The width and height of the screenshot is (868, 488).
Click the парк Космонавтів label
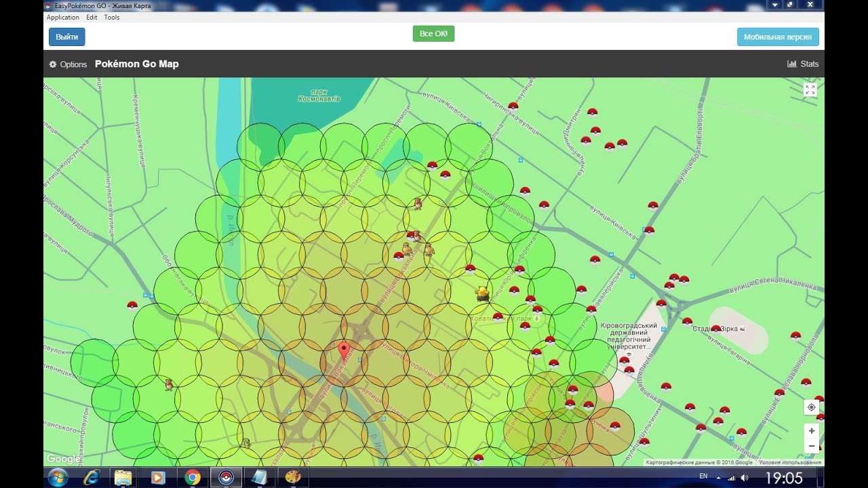(319, 95)
